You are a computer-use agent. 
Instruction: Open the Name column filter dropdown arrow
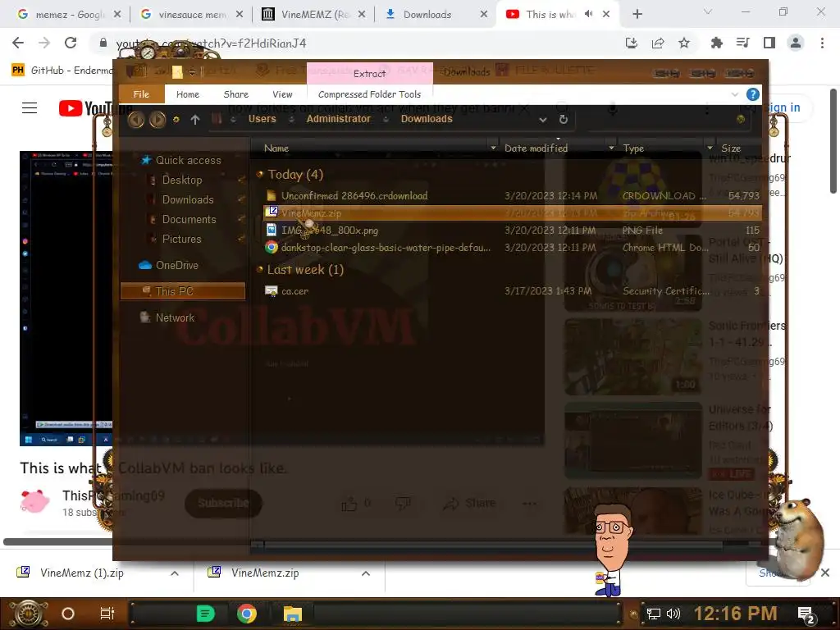click(x=493, y=148)
